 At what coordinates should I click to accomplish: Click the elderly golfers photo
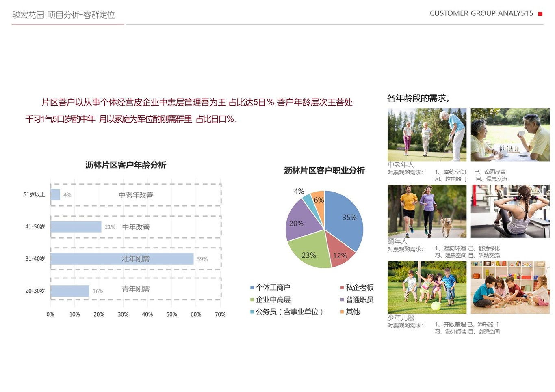[427, 135]
